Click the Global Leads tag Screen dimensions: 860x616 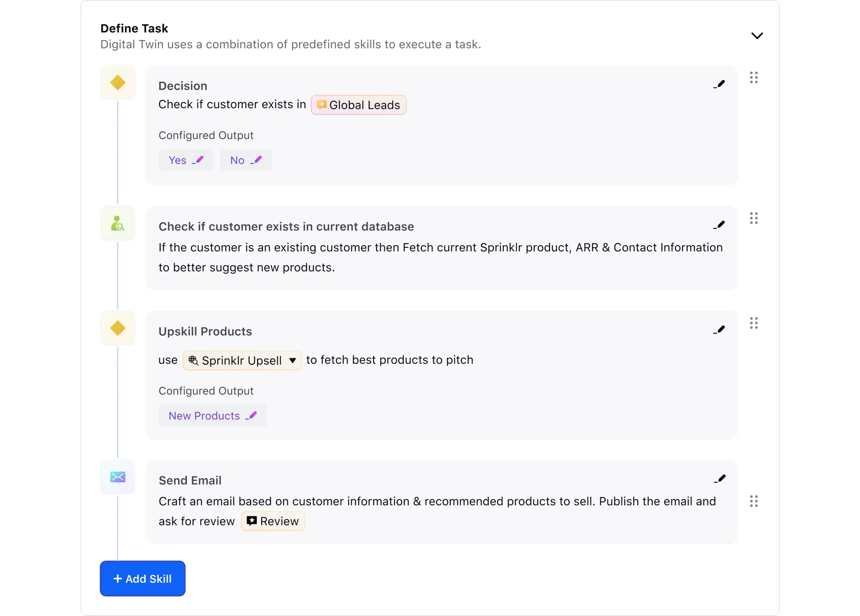(x=358, y=105)
